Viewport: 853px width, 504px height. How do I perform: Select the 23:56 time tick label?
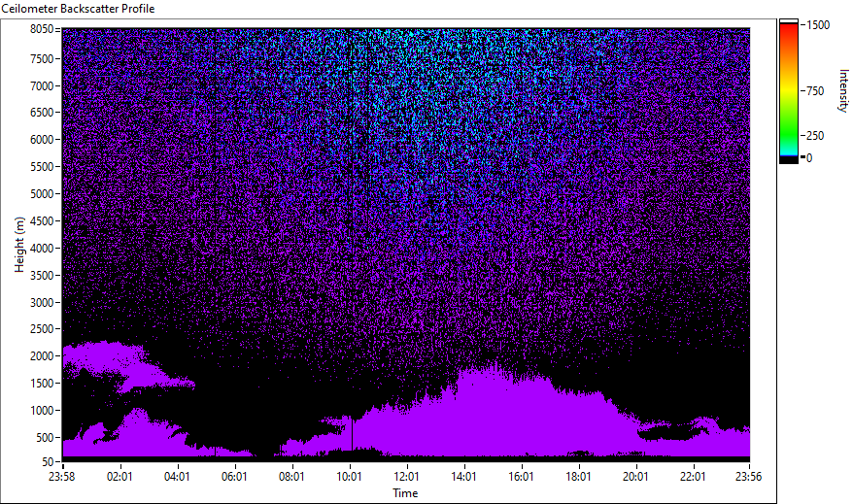tap(748, 477)
